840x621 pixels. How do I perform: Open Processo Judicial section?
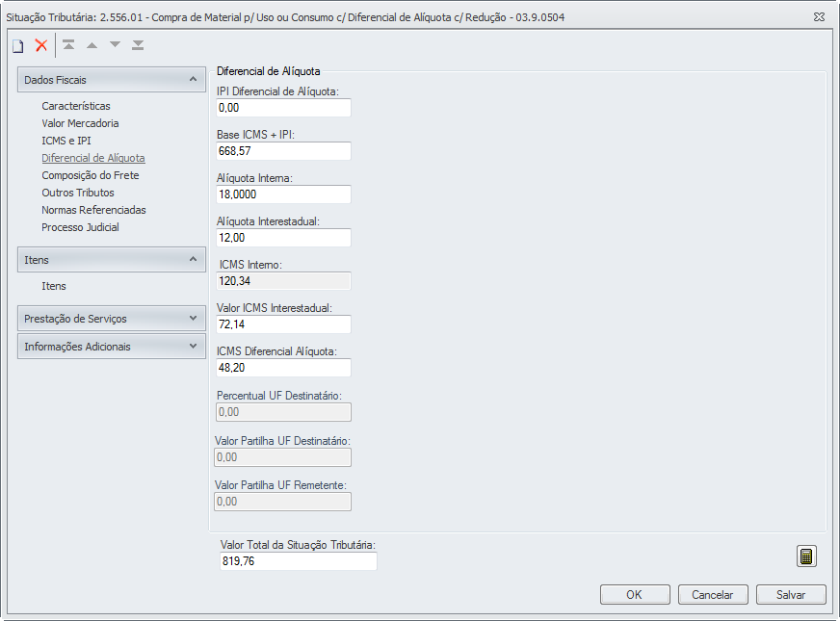pyautogui.click(x=80, y=227)
